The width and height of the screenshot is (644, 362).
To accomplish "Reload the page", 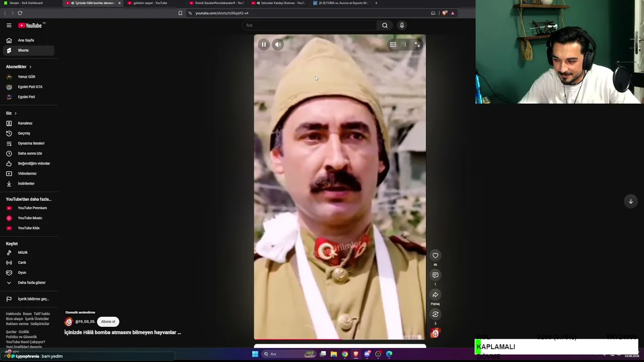I will 20,13.
